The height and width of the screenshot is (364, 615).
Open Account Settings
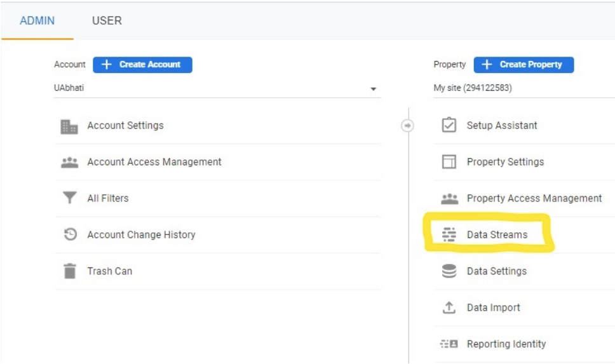(125, 126)
